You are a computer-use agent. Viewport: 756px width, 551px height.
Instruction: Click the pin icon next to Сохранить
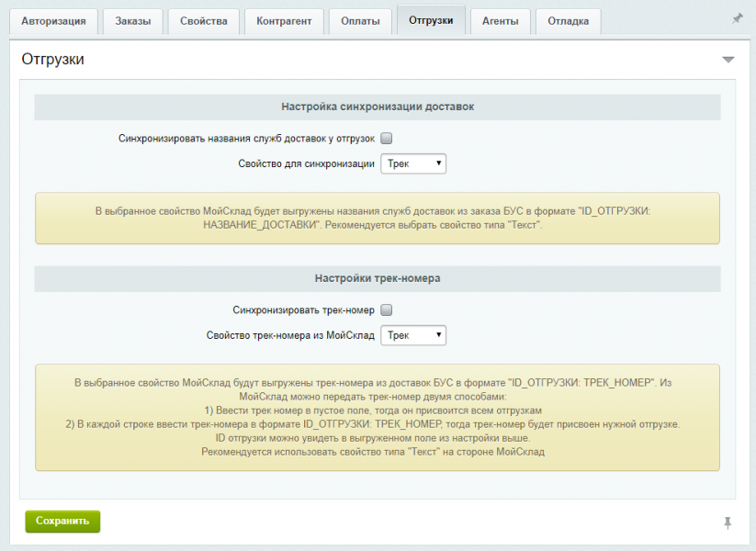(x=728, y=523)
